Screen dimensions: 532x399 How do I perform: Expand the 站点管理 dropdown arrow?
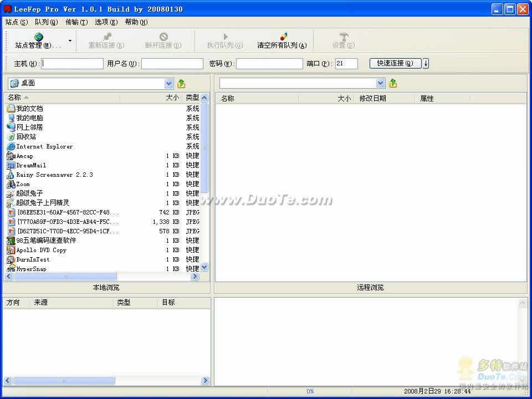pyautogui.click(x=70, y=40)
